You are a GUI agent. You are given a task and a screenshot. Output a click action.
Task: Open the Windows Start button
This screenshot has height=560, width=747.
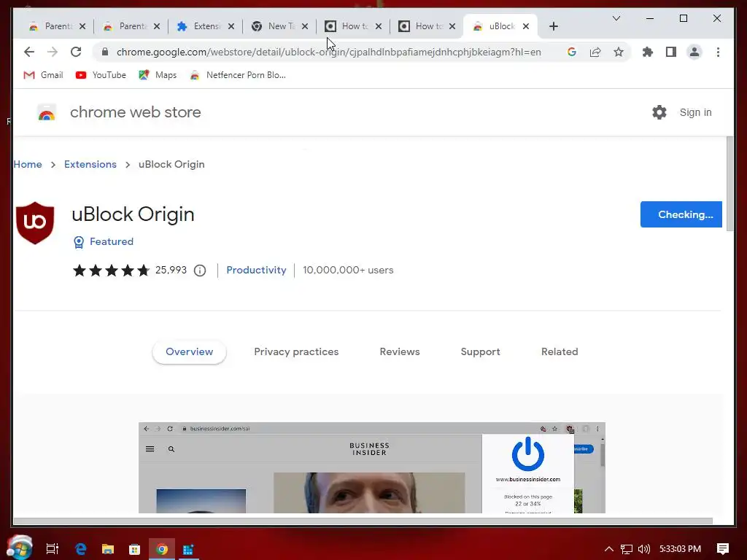(20, 548)
